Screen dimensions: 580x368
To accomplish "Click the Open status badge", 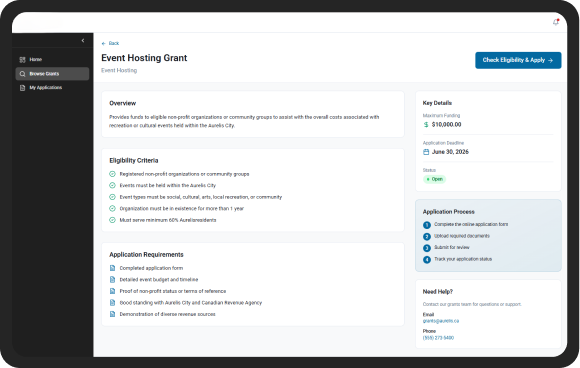I will coord(434,179).
